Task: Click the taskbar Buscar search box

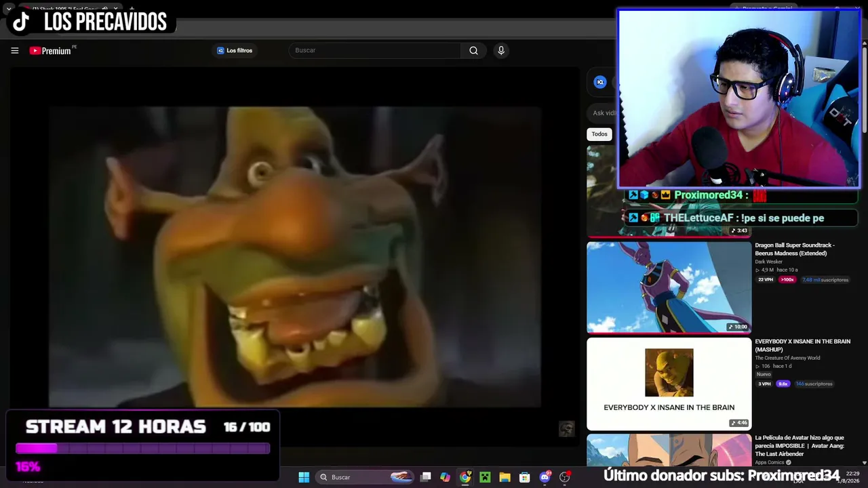Action: (366, 477)
